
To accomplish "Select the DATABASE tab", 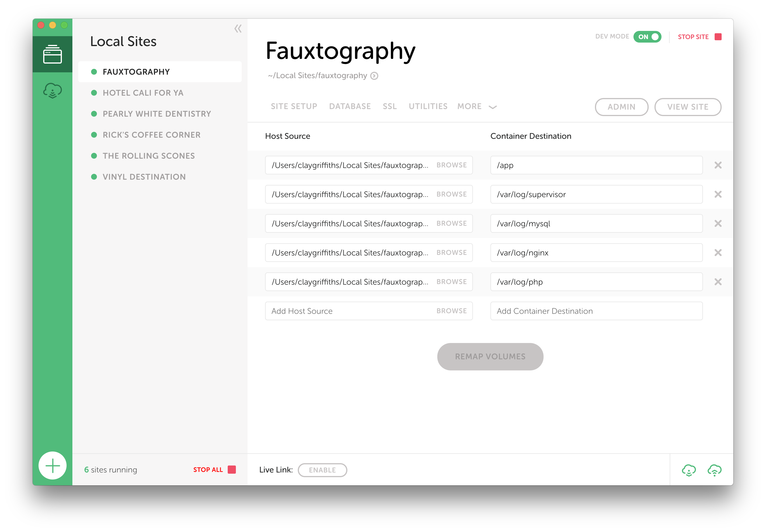I will pos(349,106).
